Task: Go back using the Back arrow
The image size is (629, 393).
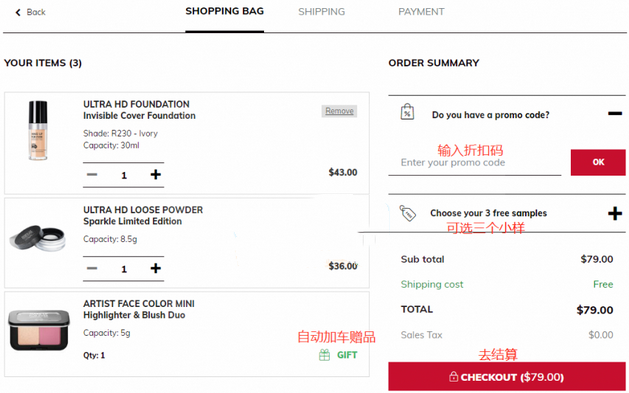Action: 30,12
